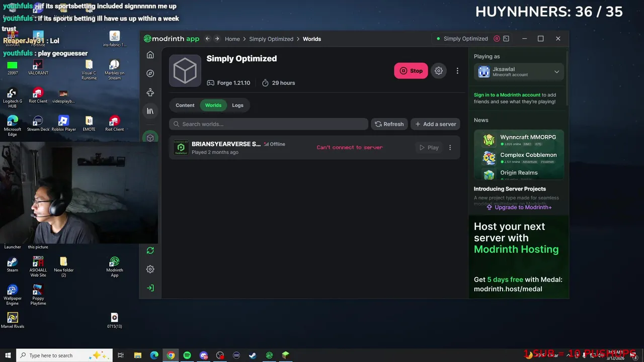The image size is (644, 362).
Task: Select the VALORANT desktop icon
Action: coord(38,68)
